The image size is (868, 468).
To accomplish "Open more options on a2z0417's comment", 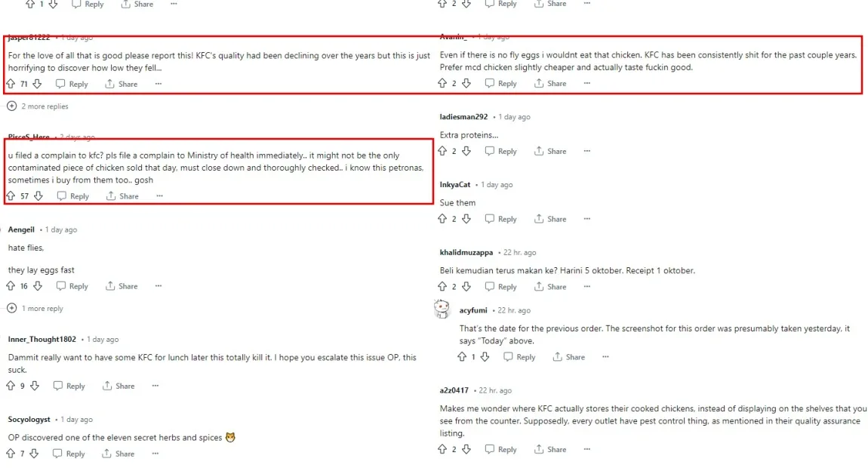I will (x=587, y=449).
